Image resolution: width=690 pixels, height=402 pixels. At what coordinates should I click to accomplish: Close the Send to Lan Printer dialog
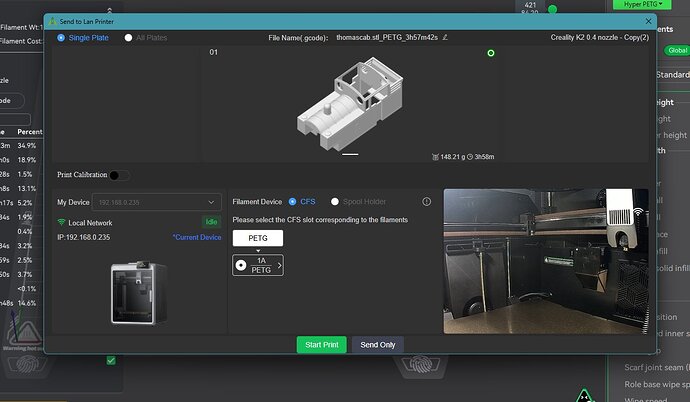pos(648,21)
